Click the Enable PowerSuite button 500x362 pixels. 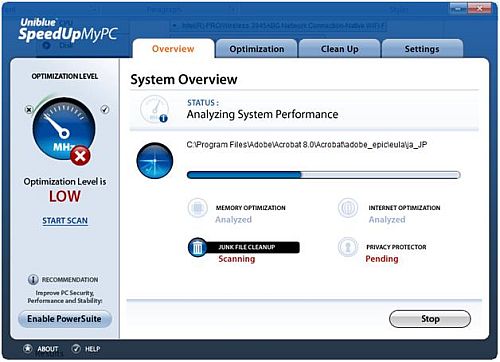point(65,319)
